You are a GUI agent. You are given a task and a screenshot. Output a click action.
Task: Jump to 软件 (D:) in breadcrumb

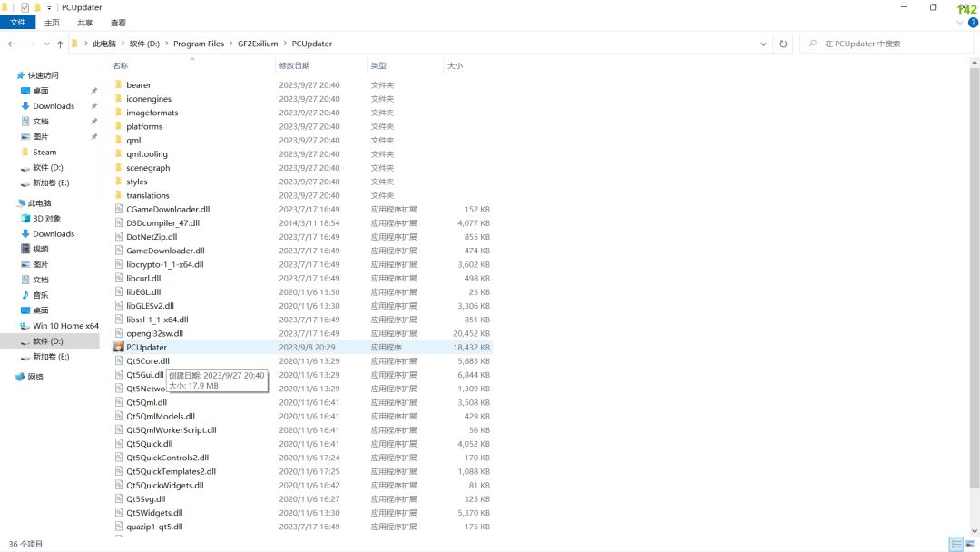point(144,44)
